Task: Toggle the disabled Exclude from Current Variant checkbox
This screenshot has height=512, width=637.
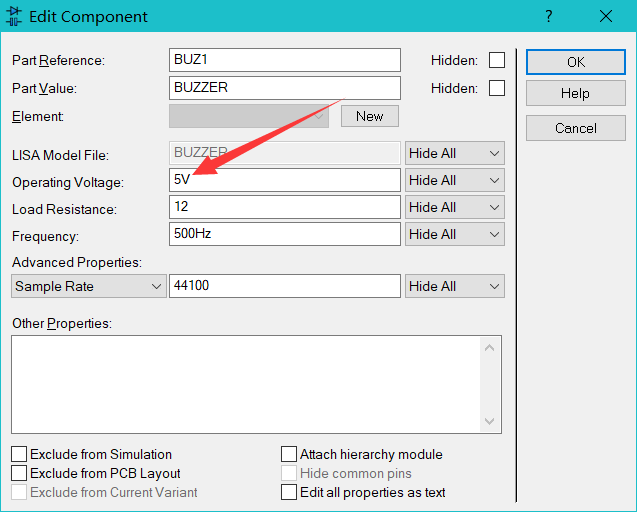Action: pyautogui.click(x=19, y=492)
